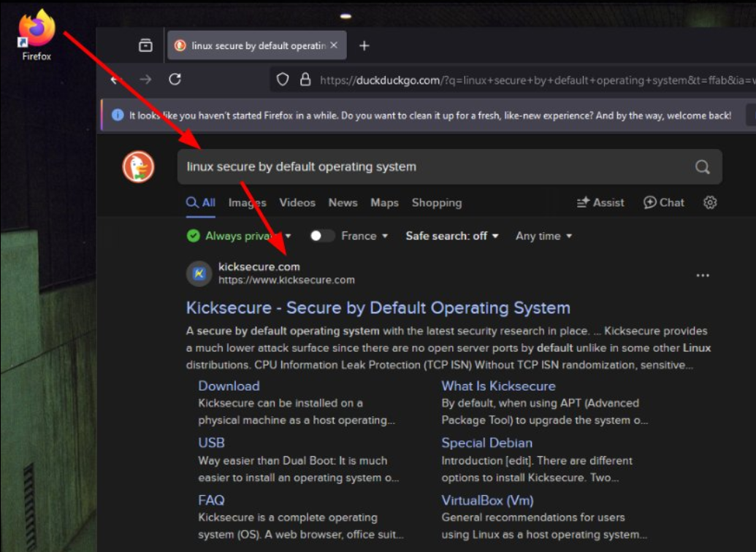Click the tab titled 'linux secure by default operatin'
756x552 pixels.
(257, 45)
